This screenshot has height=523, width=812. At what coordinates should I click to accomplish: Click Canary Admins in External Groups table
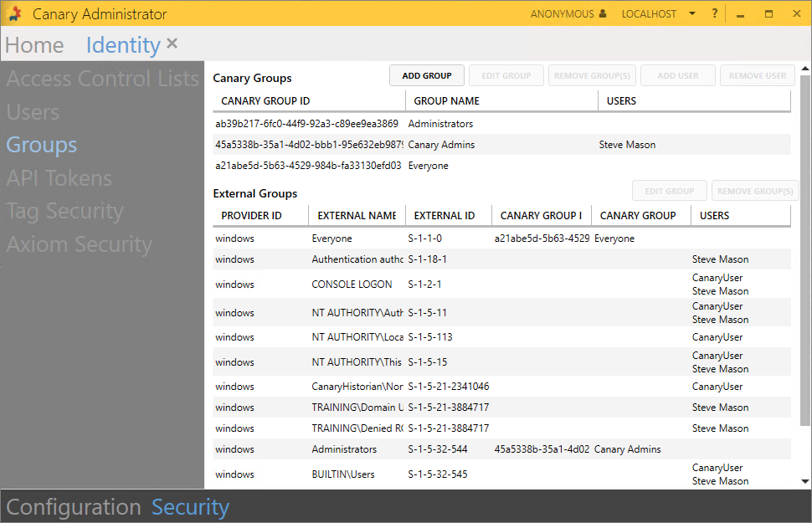628,449
